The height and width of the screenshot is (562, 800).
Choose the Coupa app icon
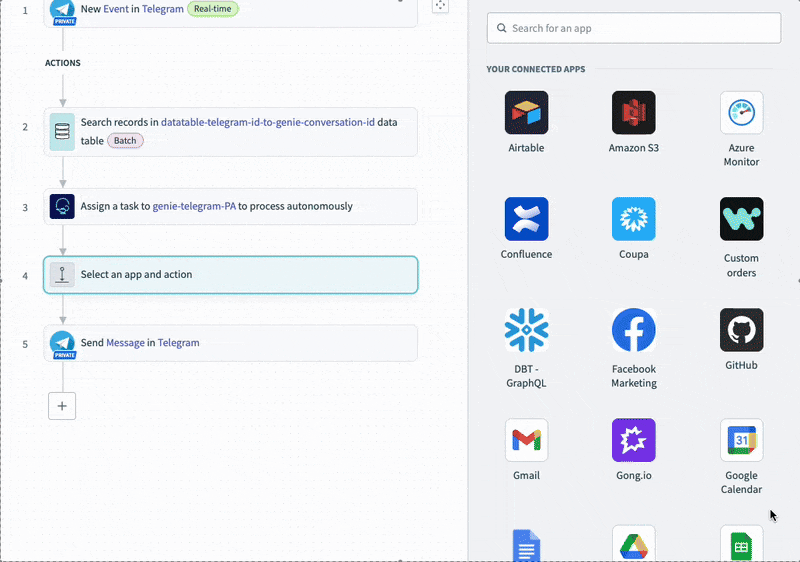coord(634,219)
